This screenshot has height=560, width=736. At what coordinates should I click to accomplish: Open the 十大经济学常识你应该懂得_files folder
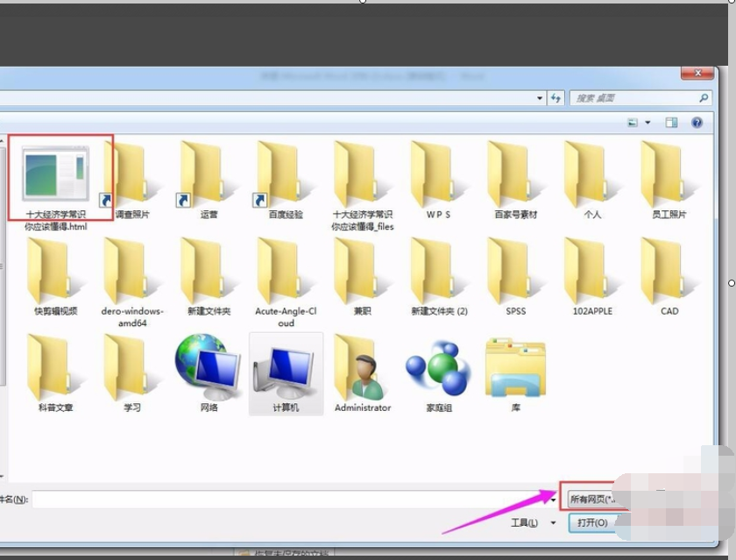point(362,186)
